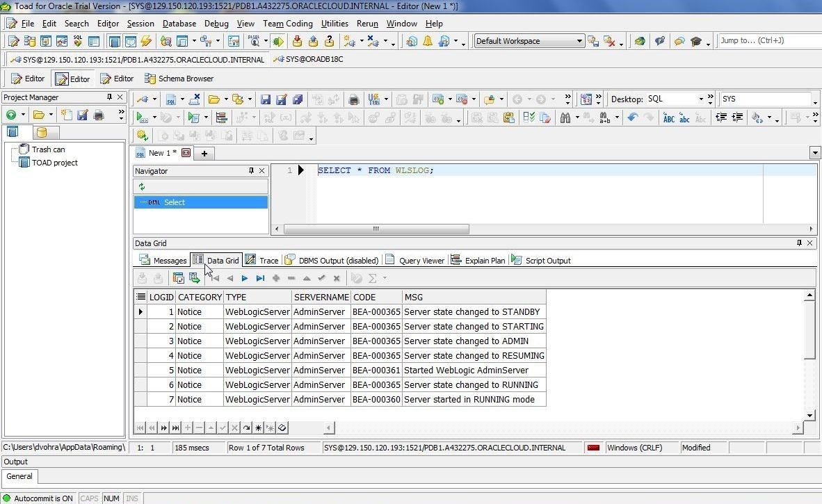Click the last record arrow in grid toolbar
822x504 pixels.
(x=260, y=278)
